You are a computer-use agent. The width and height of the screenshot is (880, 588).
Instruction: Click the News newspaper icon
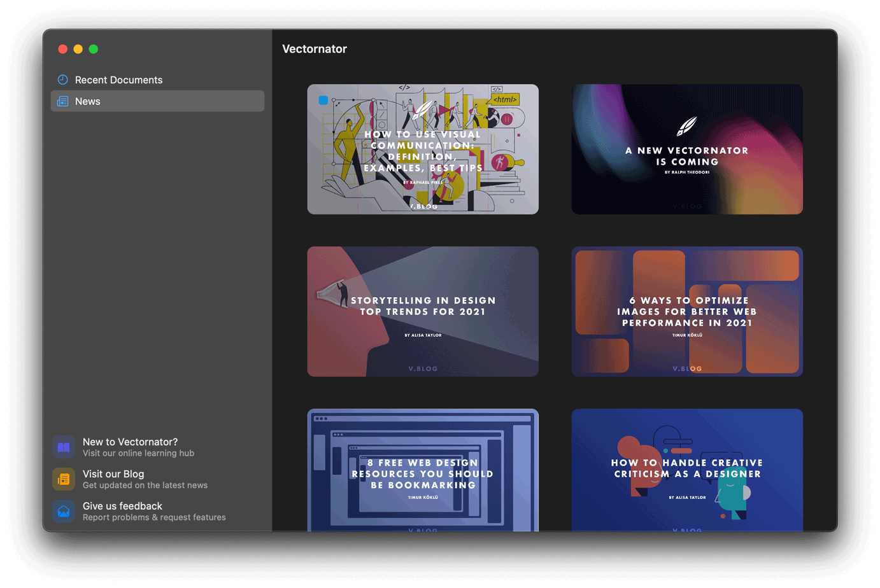62,101
